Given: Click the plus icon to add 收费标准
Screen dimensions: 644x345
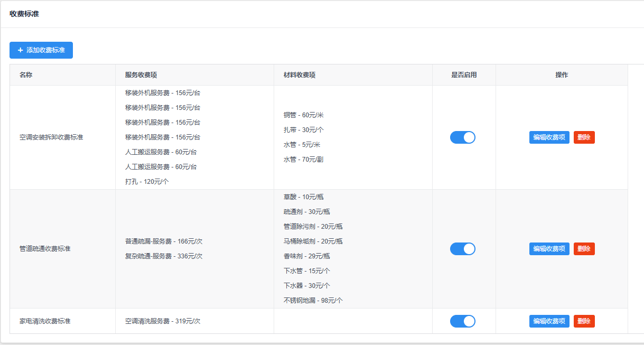Looking at the screenshot, I should [x=21, y=50].
